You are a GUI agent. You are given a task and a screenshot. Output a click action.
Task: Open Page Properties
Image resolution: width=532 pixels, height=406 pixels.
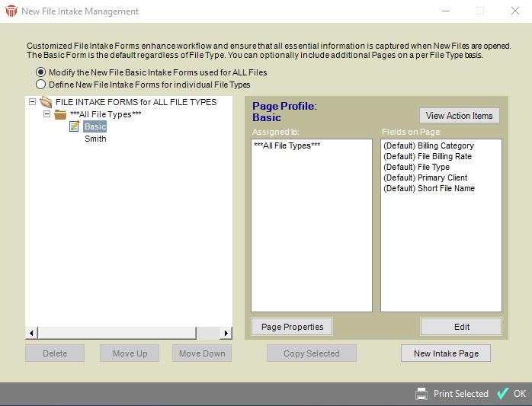[x=292, y=327]
